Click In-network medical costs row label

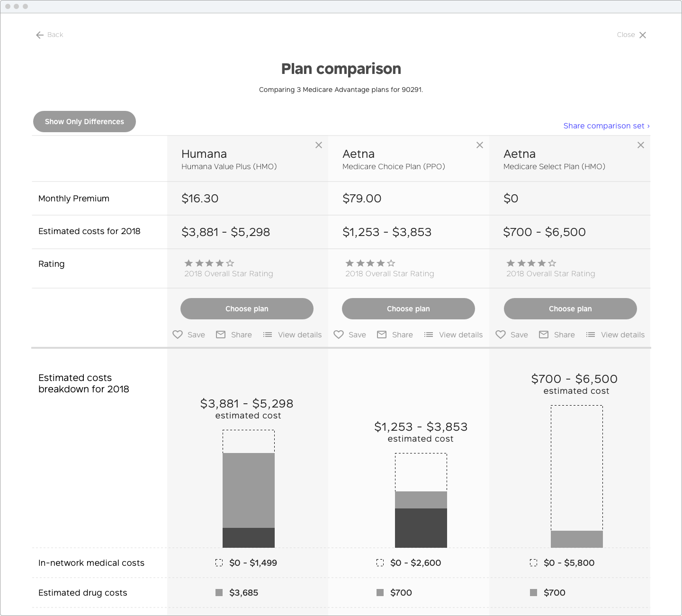coord(91,563)
